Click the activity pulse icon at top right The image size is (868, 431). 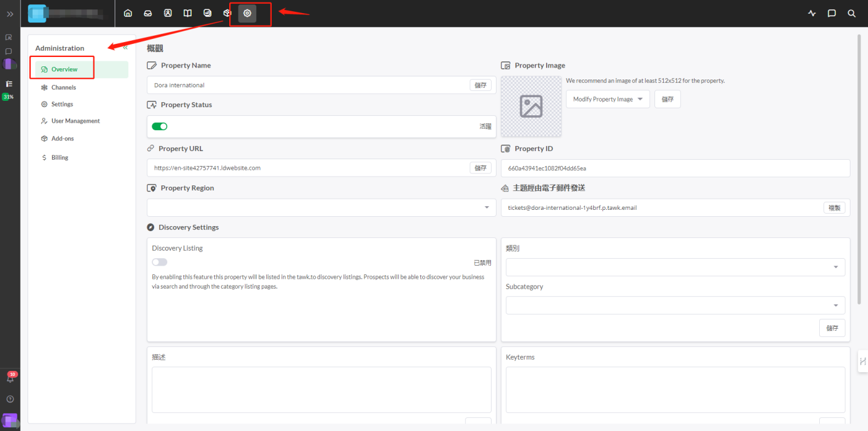point(812,13)
